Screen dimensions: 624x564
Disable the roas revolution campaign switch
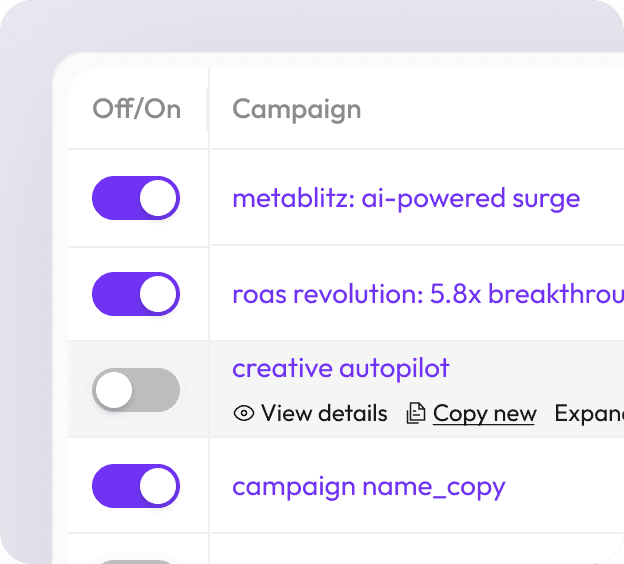coord(136,294)
